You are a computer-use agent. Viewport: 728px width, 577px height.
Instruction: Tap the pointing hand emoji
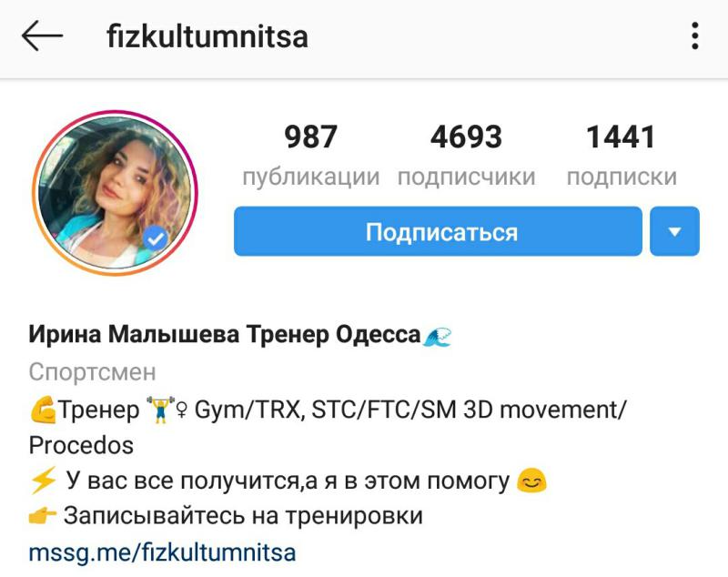tap(42, 515)
